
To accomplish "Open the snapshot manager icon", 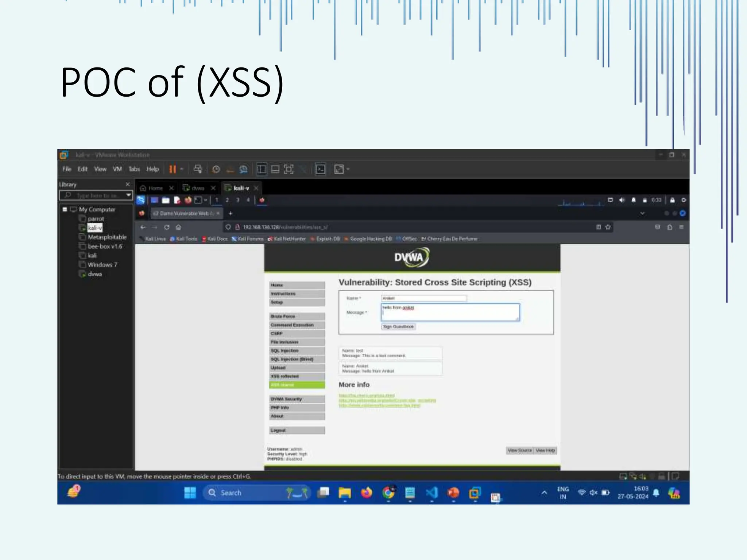I will (243, 170).
